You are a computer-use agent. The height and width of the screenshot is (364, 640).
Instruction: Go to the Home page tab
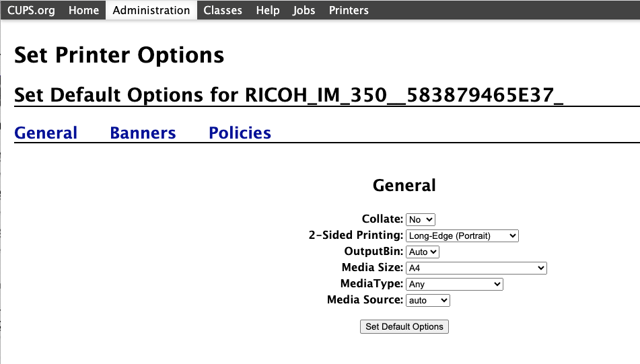tap(83, 10)
